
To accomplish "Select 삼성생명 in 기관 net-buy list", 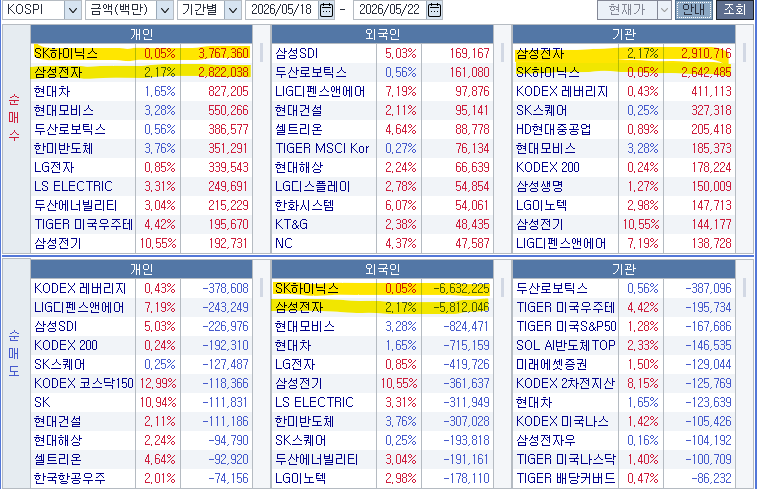I will pyautogui.click(x=539, y=186).
